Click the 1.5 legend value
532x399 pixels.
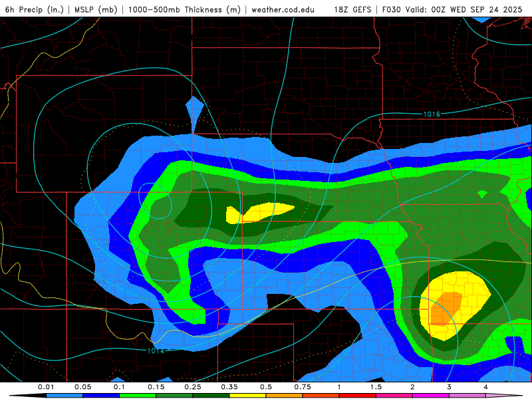(376, 387)
